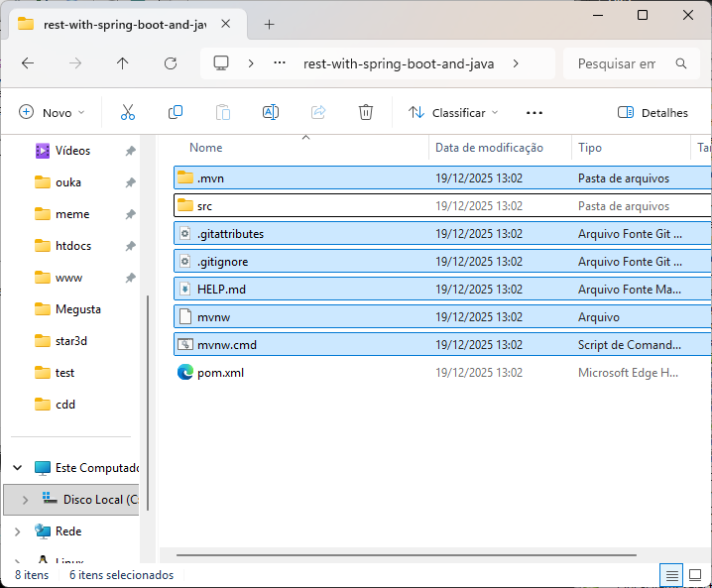Click the Rename icon in toolbar

click(270, 112)
